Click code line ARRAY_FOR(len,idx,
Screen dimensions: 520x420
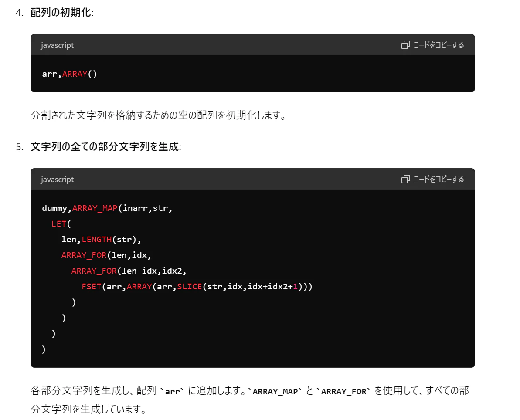[x=106, y=255]
